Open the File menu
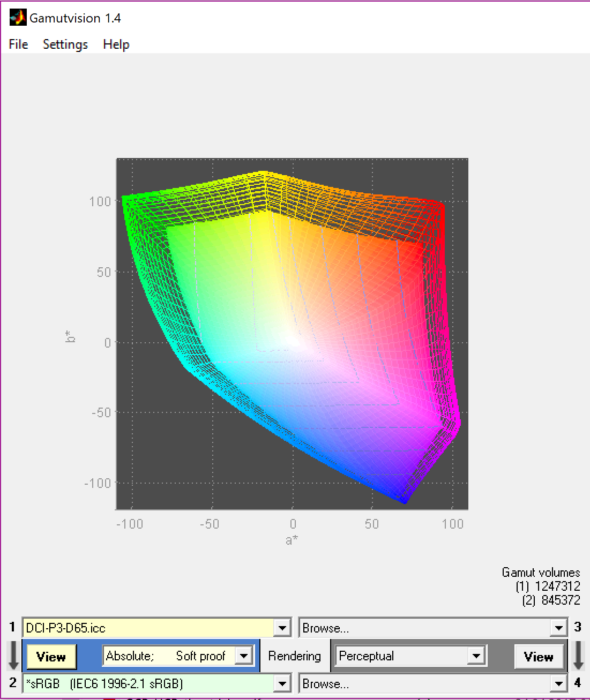 click(x=18, y=44)
